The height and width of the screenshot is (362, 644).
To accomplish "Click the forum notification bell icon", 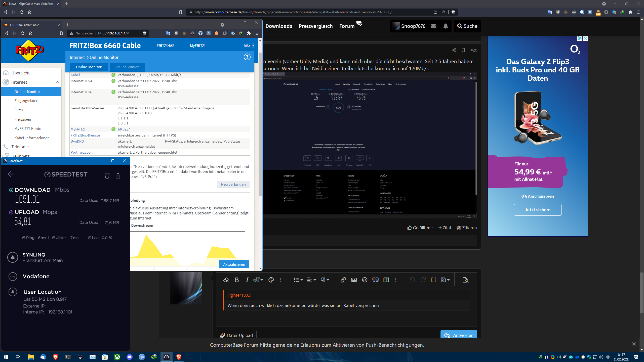I will (446, 26).
